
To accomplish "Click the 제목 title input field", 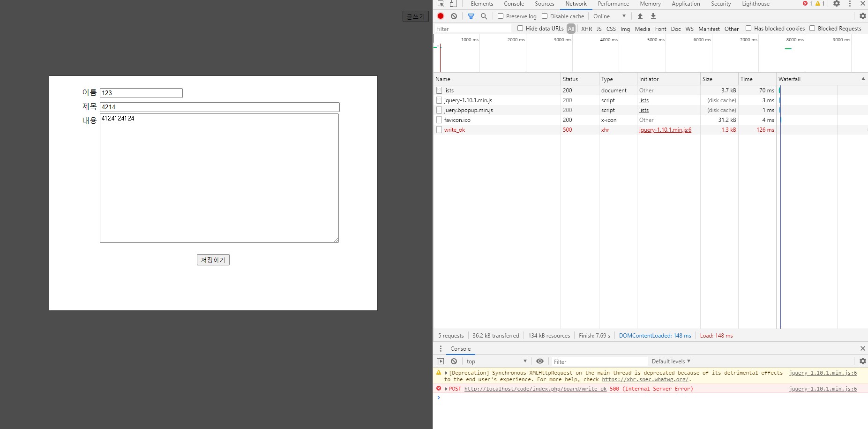I will tap(219, 107).
